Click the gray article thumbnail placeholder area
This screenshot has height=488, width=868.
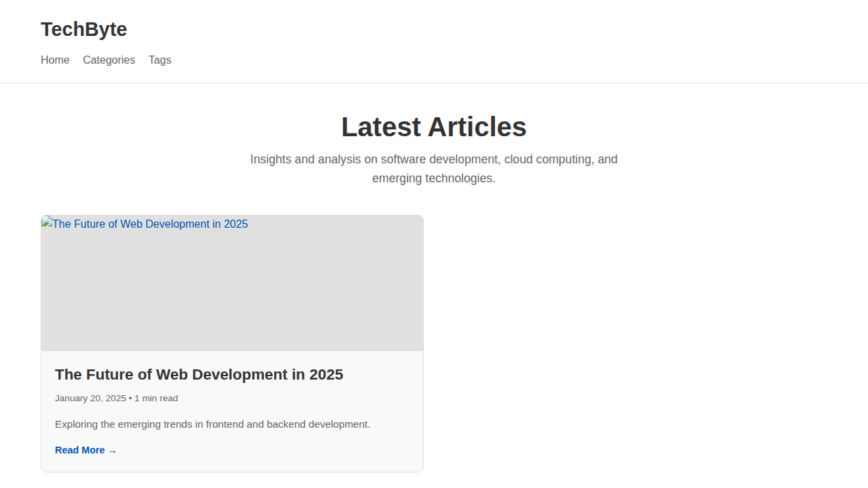pos(232,291)
